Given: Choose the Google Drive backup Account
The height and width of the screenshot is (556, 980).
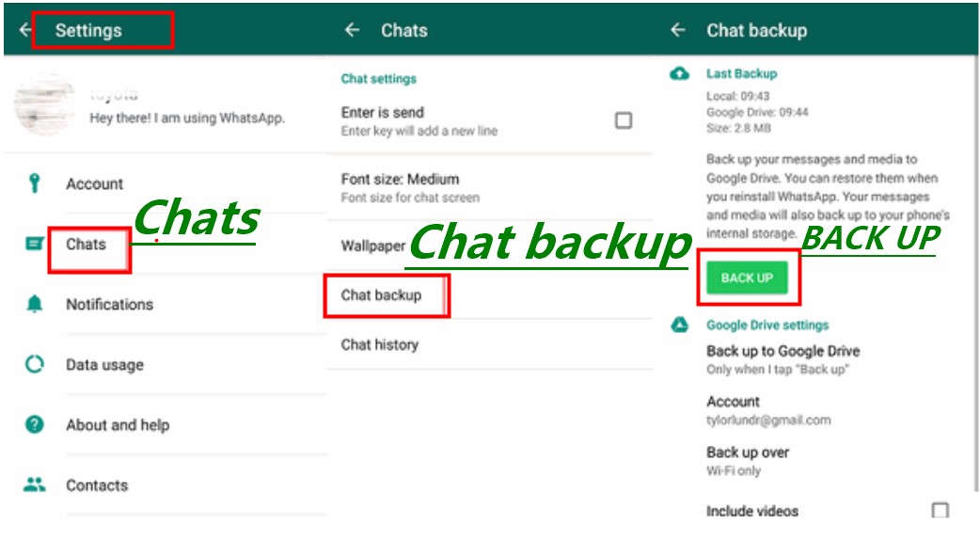Looking at the screenshot, I should pos(767,410).
